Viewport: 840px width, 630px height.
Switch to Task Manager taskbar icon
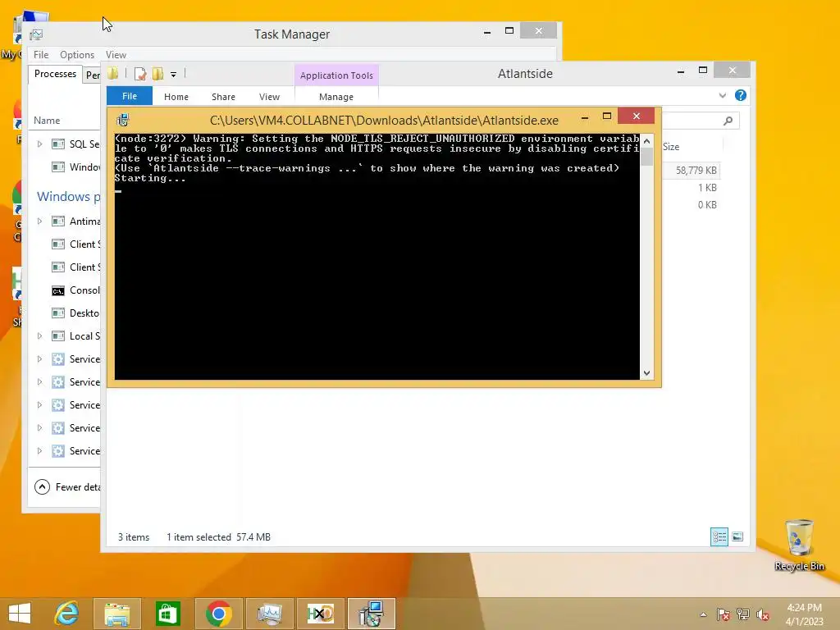pos(269,614)
